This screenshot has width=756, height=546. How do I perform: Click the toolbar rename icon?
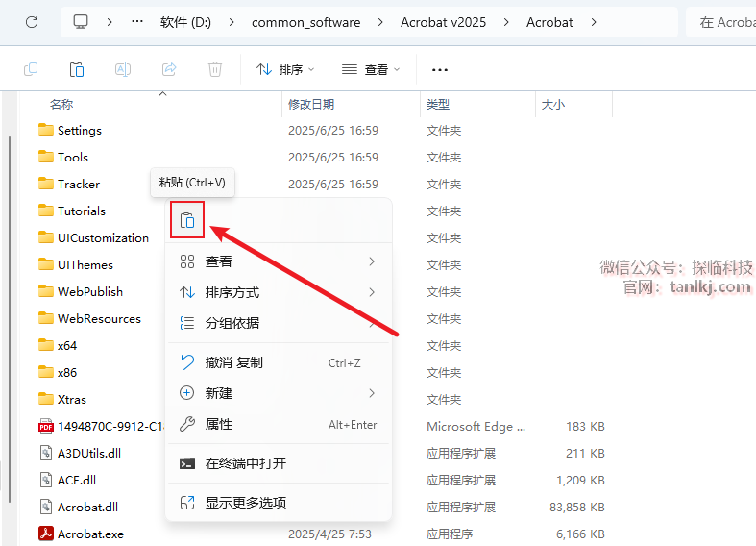(x=123, y=69)
